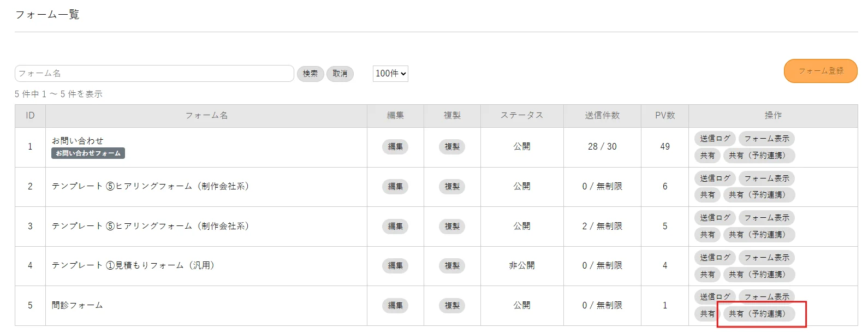The width and height of the screenshot is (868, 333).
Task: Open 送信ログ for form ID 3
Action: (x=715, y=218)
